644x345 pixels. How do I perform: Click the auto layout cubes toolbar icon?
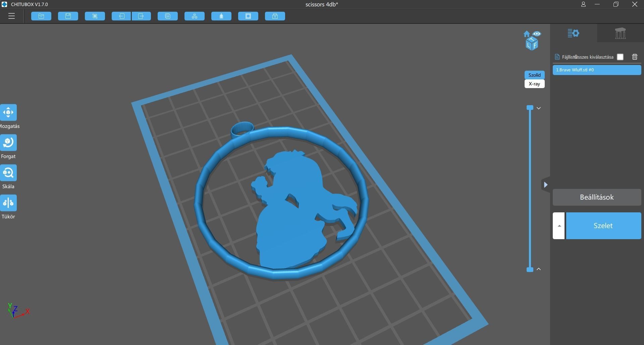[195, 16]
